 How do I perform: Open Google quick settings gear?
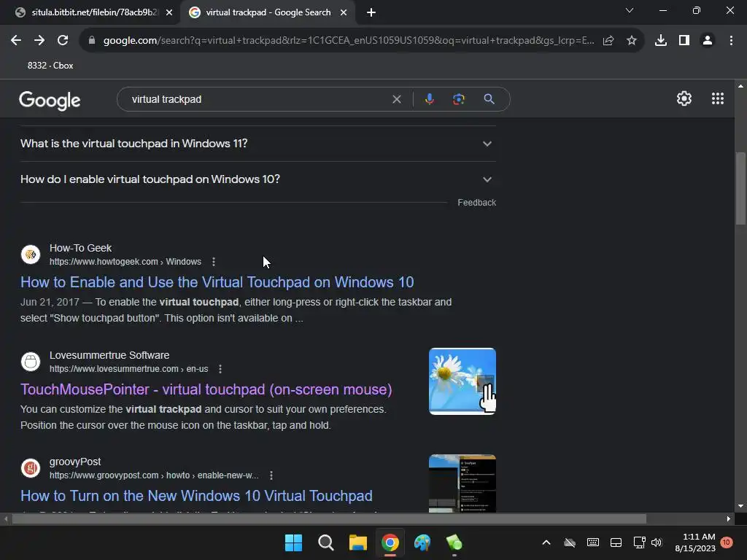[684, 98]
